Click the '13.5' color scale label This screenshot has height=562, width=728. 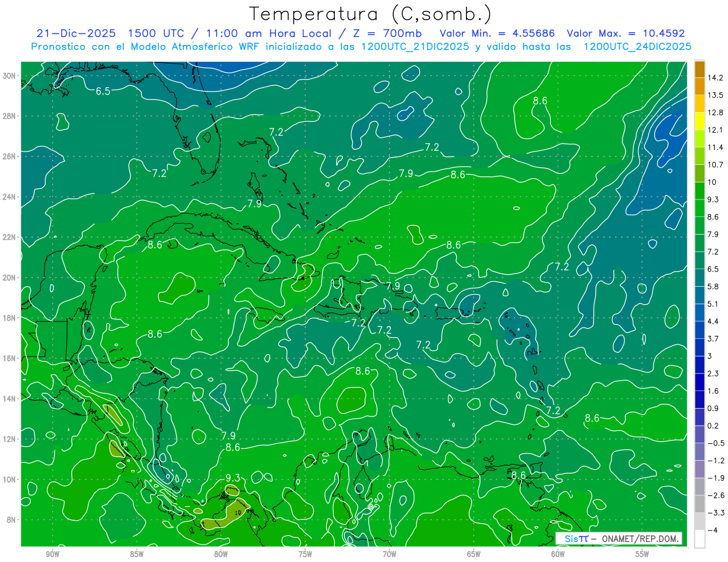[x=715, y=95]
